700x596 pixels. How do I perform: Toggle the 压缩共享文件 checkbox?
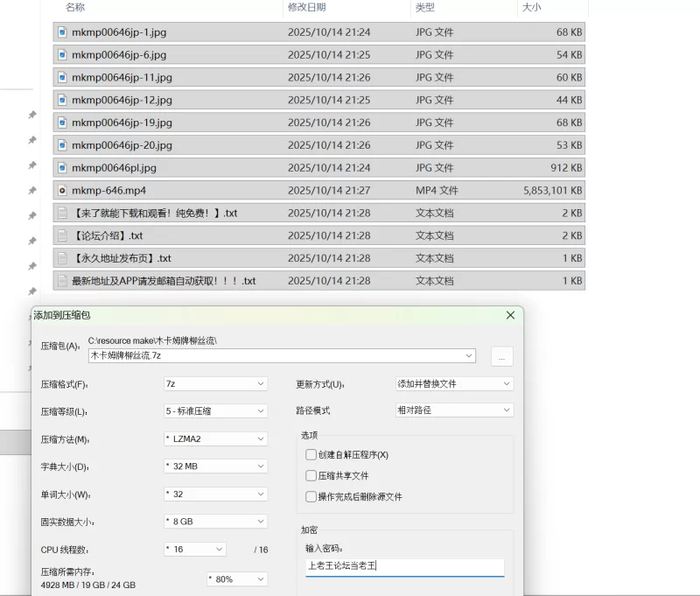coord(311,476)
